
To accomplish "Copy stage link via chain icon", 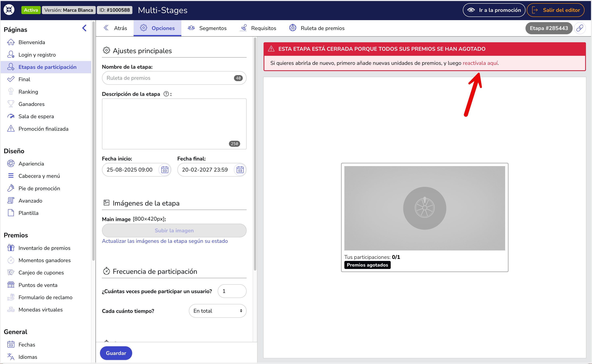I will pyautogui.click(x=580, y=28).
